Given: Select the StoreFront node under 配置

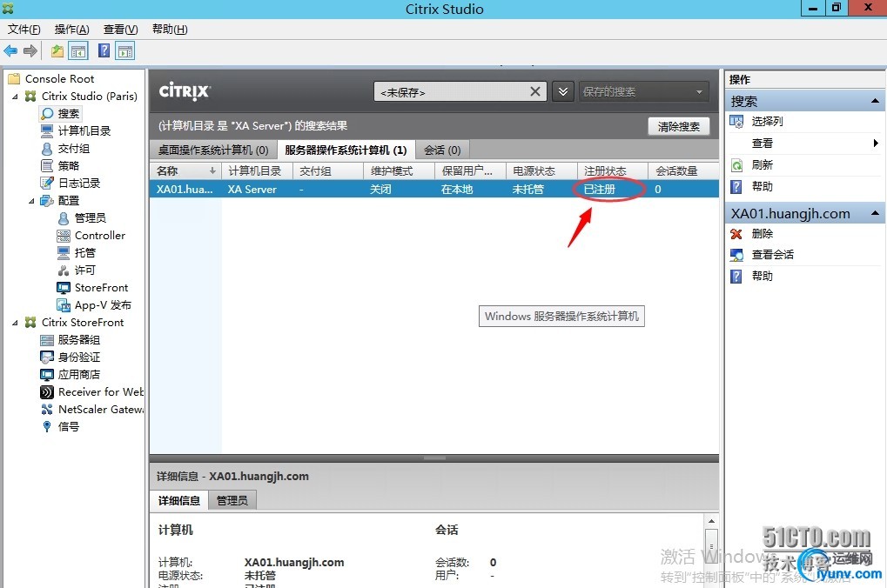Looking at the screenshot, I should pyautogui.click(x=93, y=288).
